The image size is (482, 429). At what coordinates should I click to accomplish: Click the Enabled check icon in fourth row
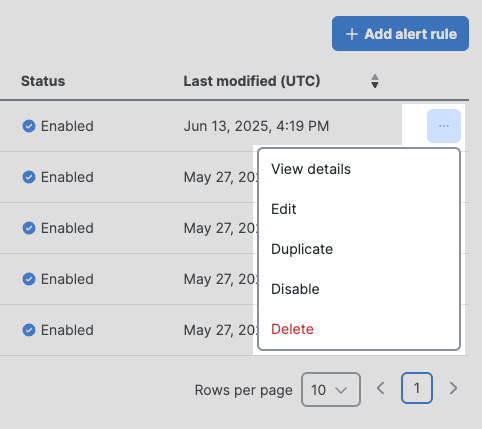point(29,279)
